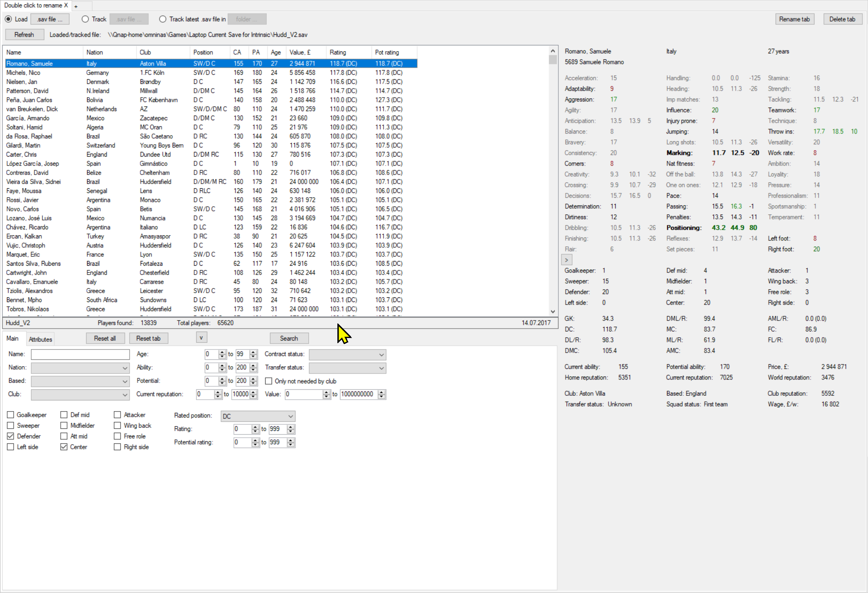Enable the Goalkeeper checkbox

point(11,415)
